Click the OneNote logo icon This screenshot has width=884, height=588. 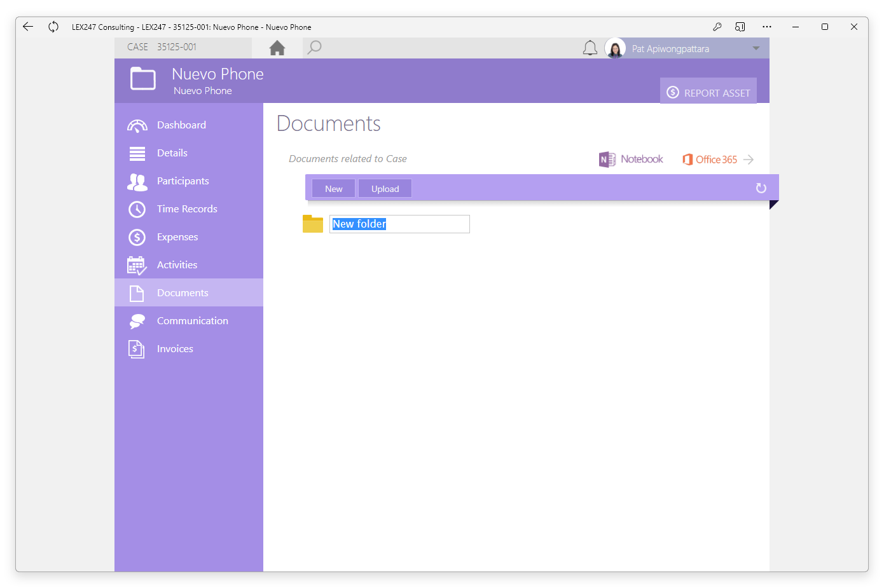coord(607,160)
